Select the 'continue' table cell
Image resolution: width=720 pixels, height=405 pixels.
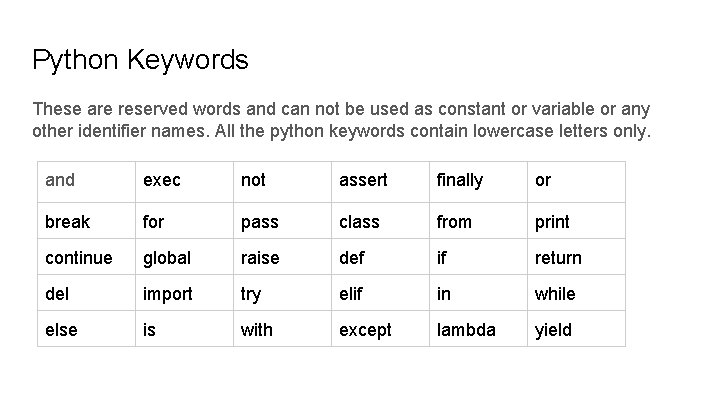pos(86,257)
